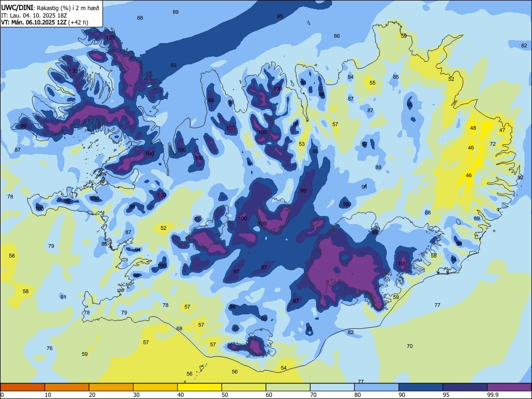Viewport: 532px width, 399px height.
Task: Click the humidity value '76' over the southwest sea
Action: coord(49,348)
